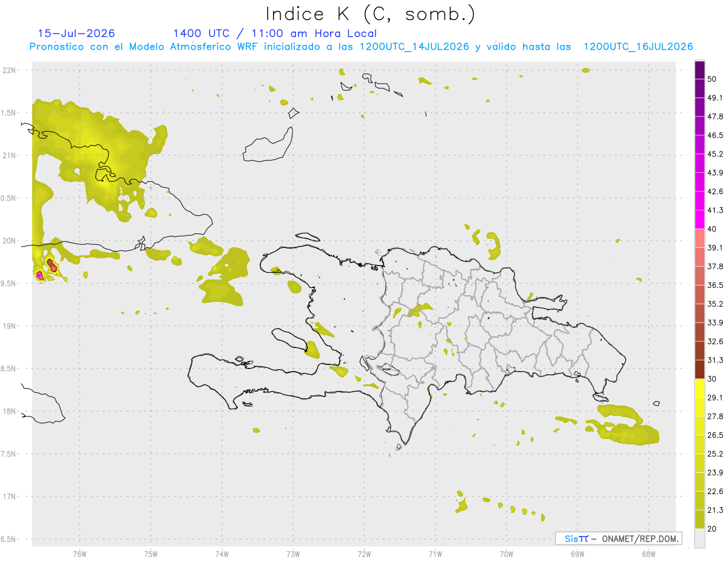Viewport: 728px width, 562px height.
Task: Click the "30" colorbar label
Action: tap(712, 379)
